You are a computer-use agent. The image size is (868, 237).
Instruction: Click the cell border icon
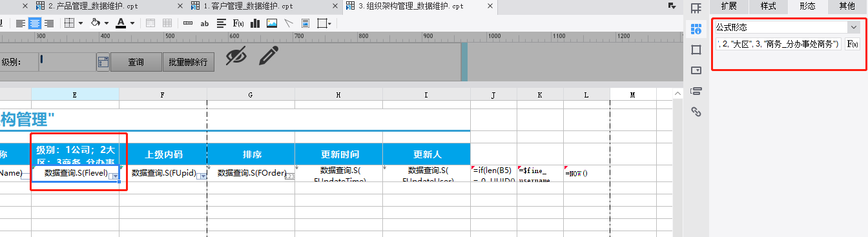point(68,23)
